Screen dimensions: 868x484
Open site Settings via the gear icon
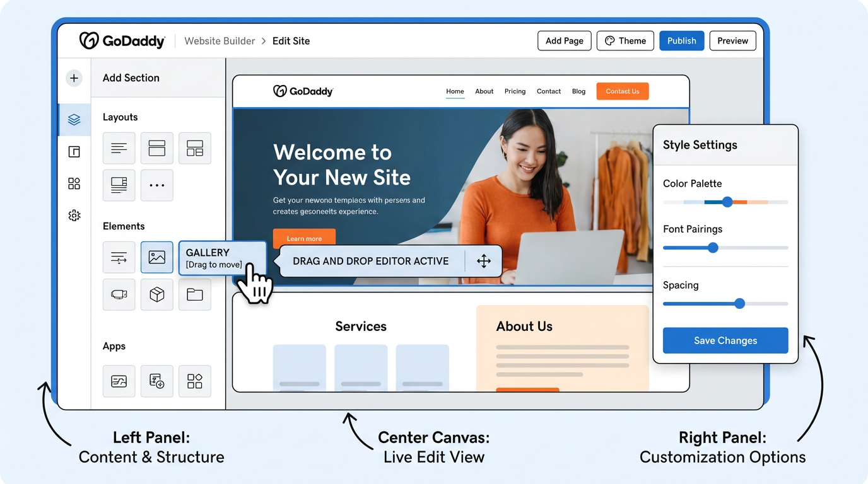(74, 215)
